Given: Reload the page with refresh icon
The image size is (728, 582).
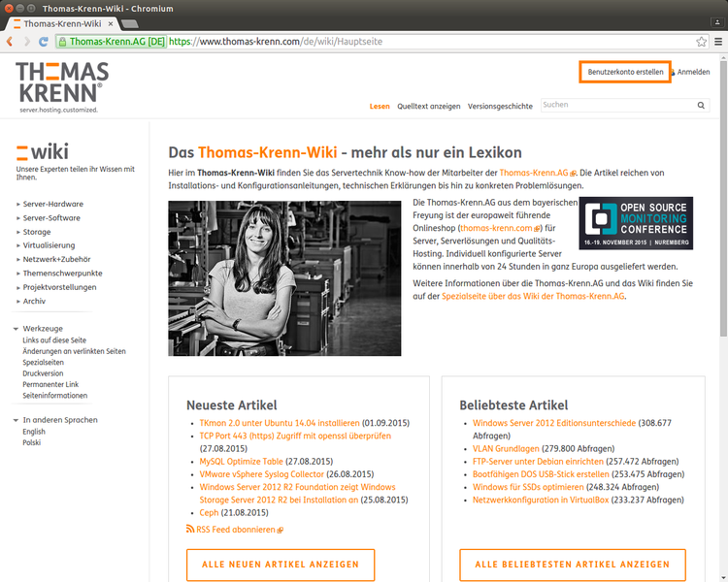Looking at the screenshot, I should coord(43,42).
